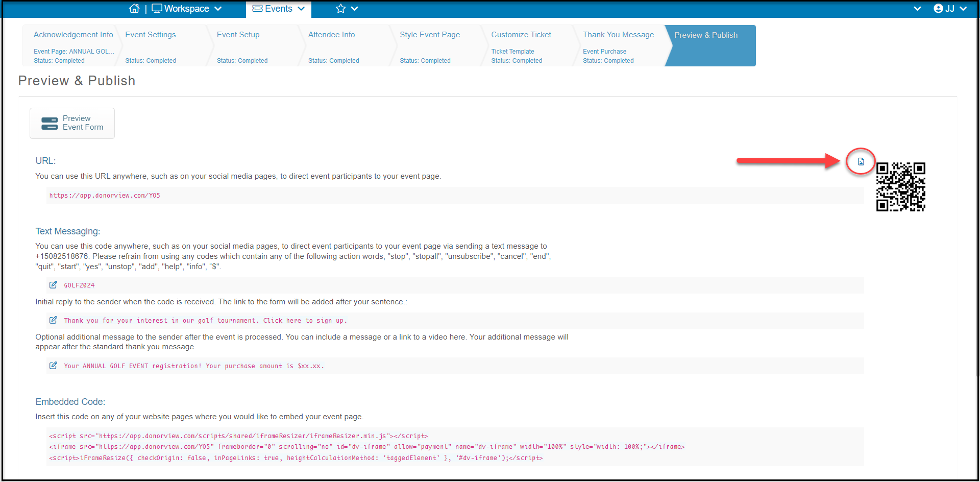The image size is (980, 482).
Task: Go to the home icon
Action: [x=134, y=9]
